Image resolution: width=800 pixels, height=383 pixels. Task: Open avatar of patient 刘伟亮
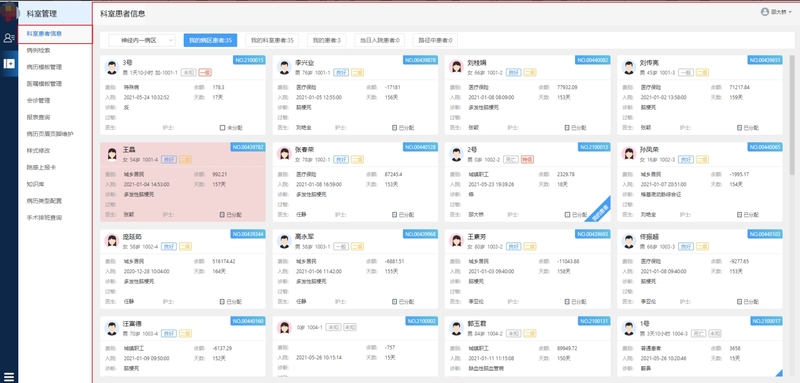[x=628, y=67]
